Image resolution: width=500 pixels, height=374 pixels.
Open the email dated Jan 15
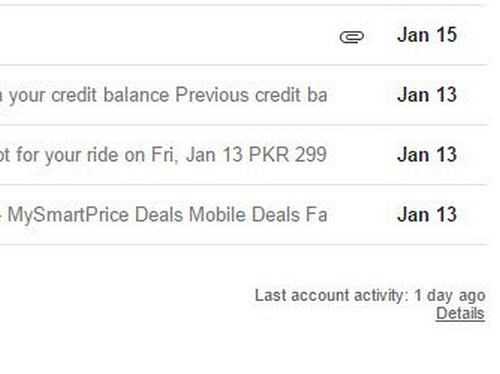point(244,35)
